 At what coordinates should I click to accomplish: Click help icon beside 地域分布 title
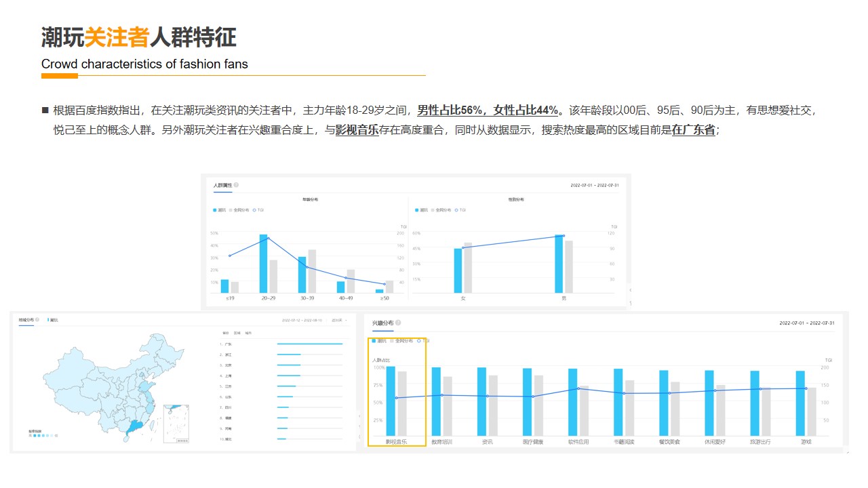(37, 319)
